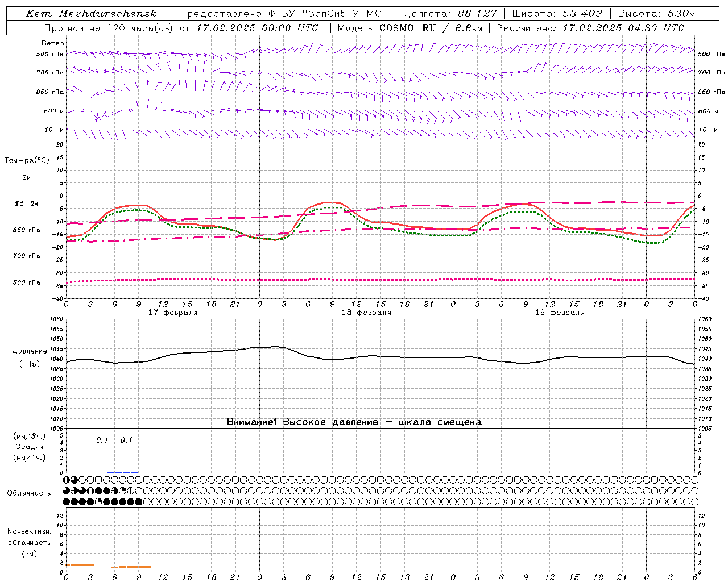Click the (мм/1ч.) precipitation unit label
Image resolution: width=728 pixels, height=582 pixels.
pyautogui.click(x=30, y=458)
